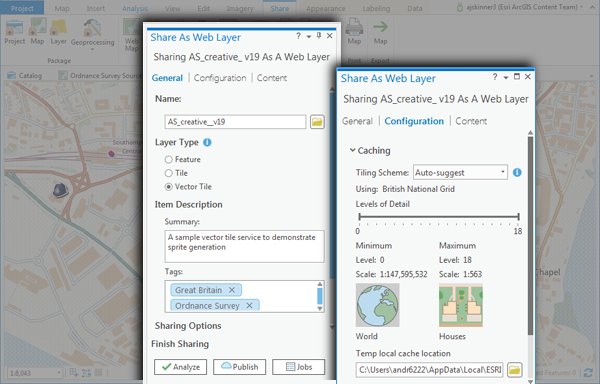This screenshot has width=600, height=384.
Task: Collapse the Caching section
Action: pyautogui.click(x=352, y=150)
